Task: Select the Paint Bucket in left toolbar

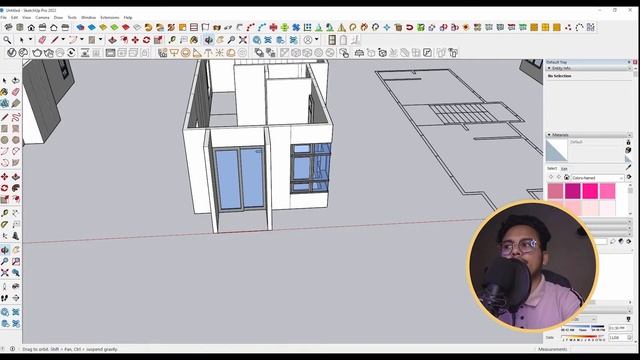Action: pyautogui.click(x=4, y=92)
